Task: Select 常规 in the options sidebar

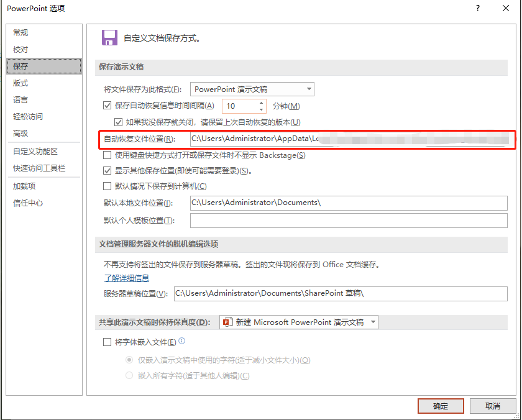Action: (44, 32)
